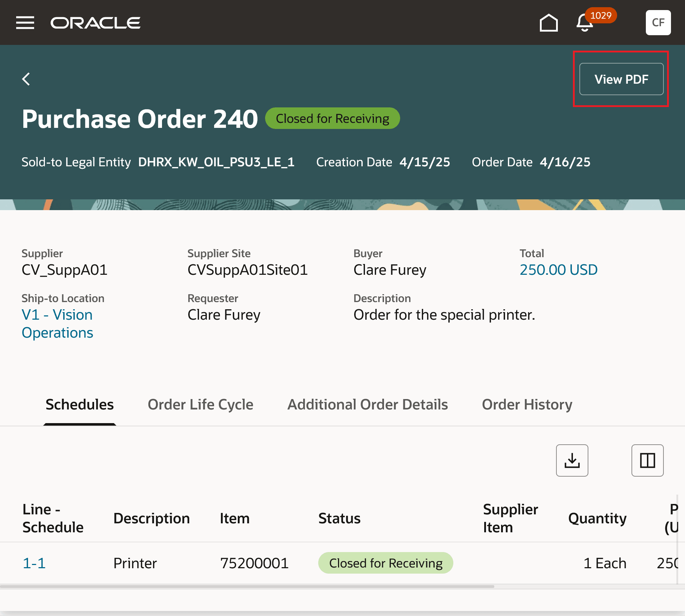Screen dimensions: 685x616
Task: Show the Order History tab
Action: [527, 405]
